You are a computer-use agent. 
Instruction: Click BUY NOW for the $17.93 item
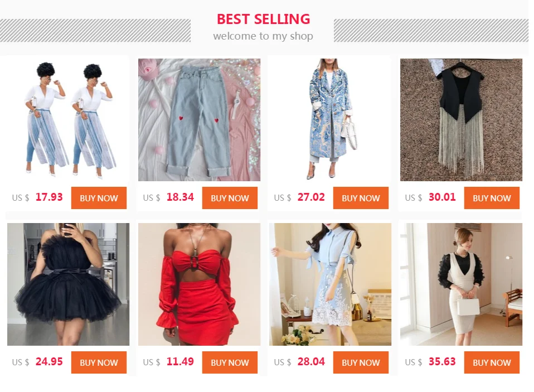99,198
